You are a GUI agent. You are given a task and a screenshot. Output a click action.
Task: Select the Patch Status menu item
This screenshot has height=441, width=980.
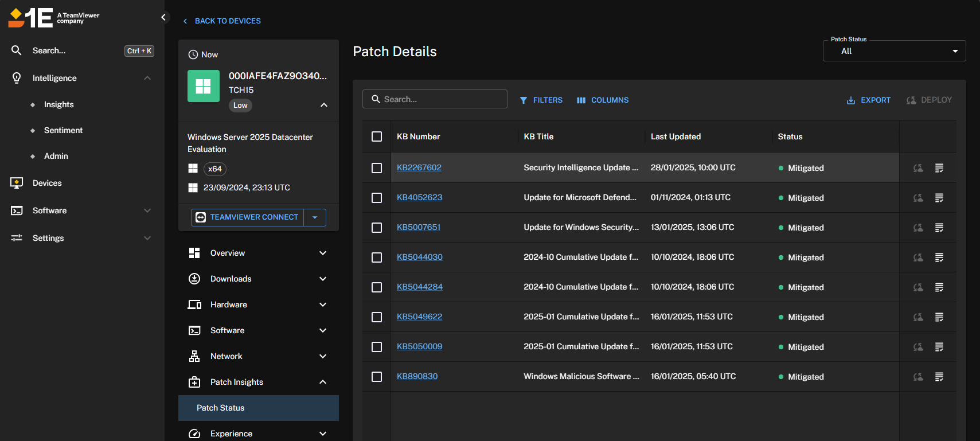pos(221,408)
